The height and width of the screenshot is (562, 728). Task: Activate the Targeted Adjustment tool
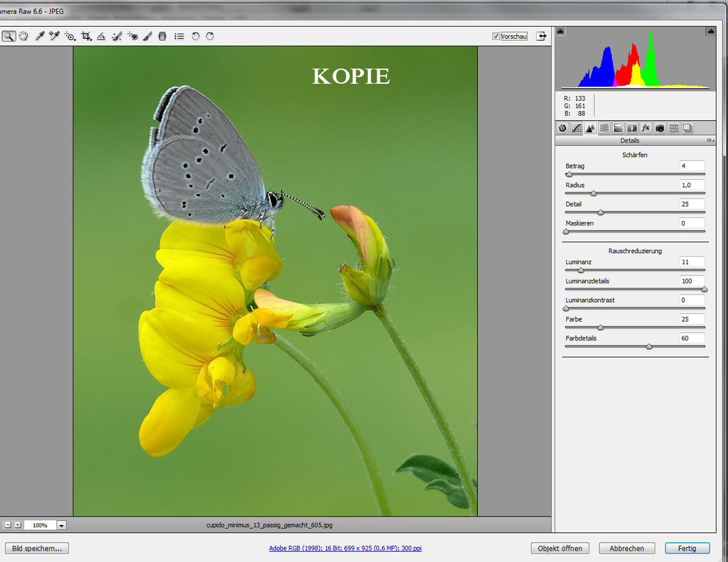pyautogui.click(x=70, y=36)
